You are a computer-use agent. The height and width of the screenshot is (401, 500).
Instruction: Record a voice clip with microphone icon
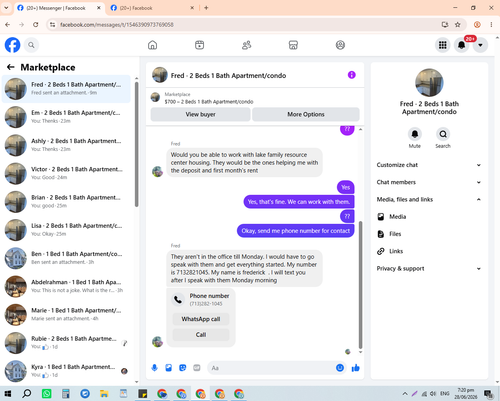click(x=154, y=368)
